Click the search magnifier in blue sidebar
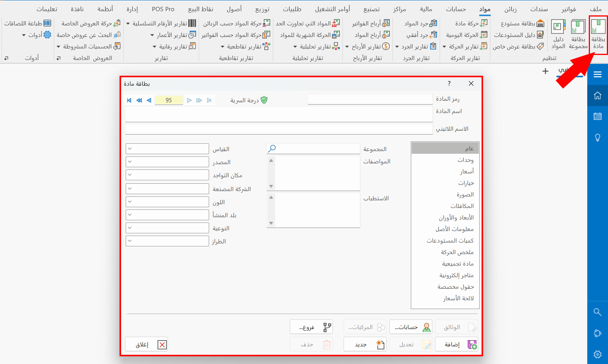Image resolution: width=608 pixels, height=364 pixels. tap(598, 312)
